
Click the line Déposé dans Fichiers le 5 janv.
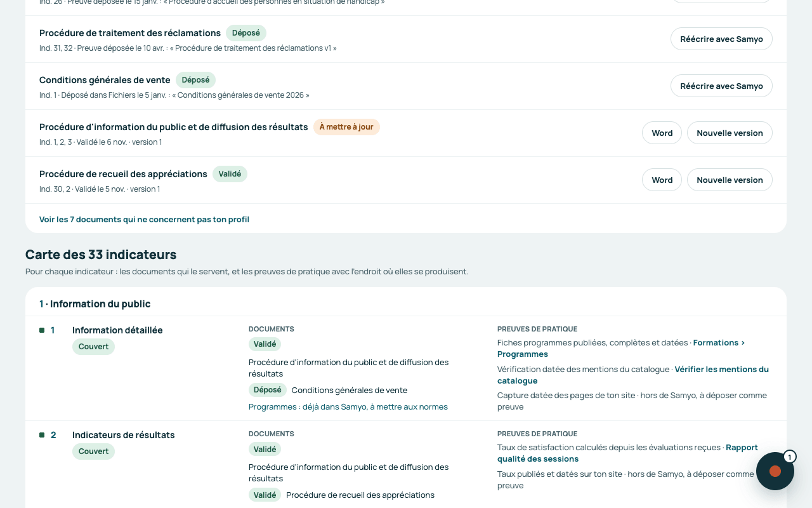pos(174,95)
